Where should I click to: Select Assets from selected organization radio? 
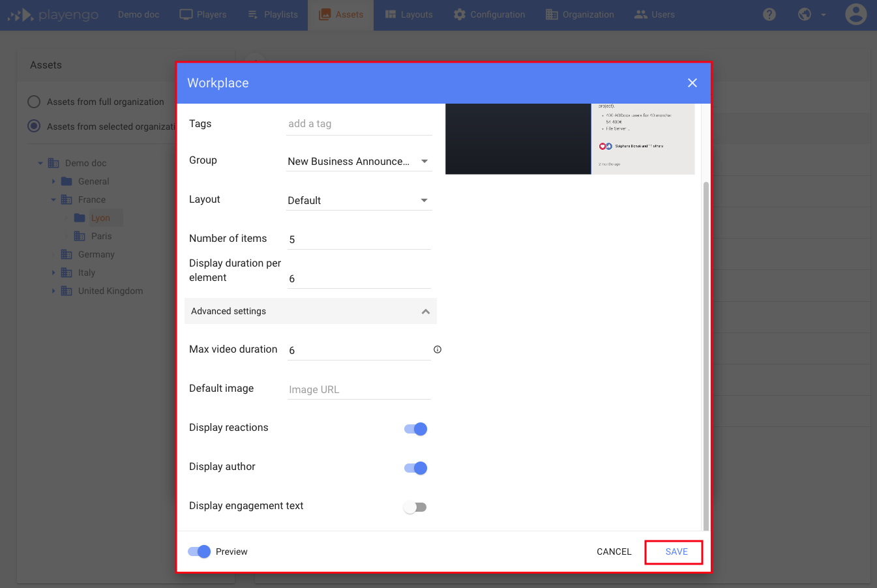click(34, 126)
